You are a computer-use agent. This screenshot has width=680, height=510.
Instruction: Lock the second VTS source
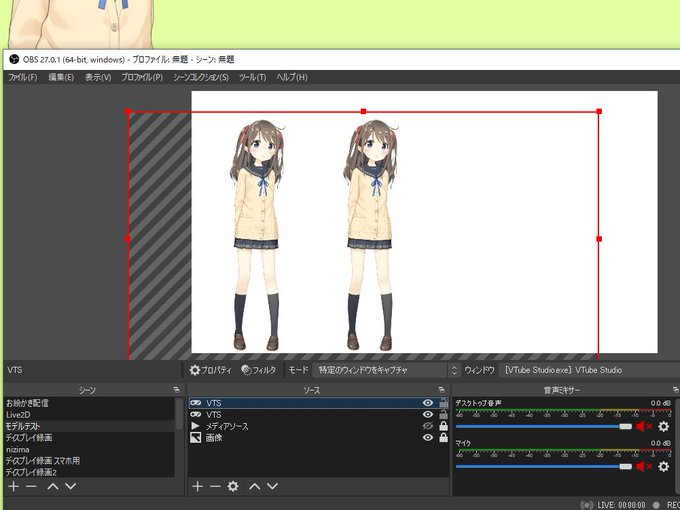click(x=443, y=415)
